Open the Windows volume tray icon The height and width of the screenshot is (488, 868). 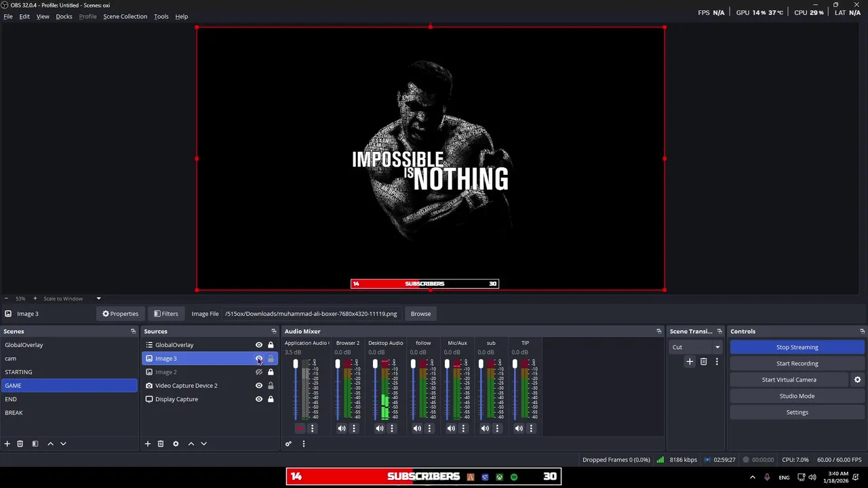click(813, 477)
